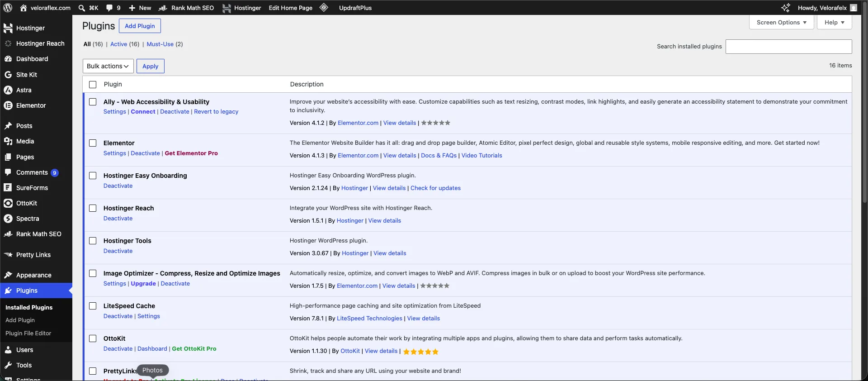Open the Pages icon in sidebar
This screenshot has height=381, width=868.
click(8, 157)
